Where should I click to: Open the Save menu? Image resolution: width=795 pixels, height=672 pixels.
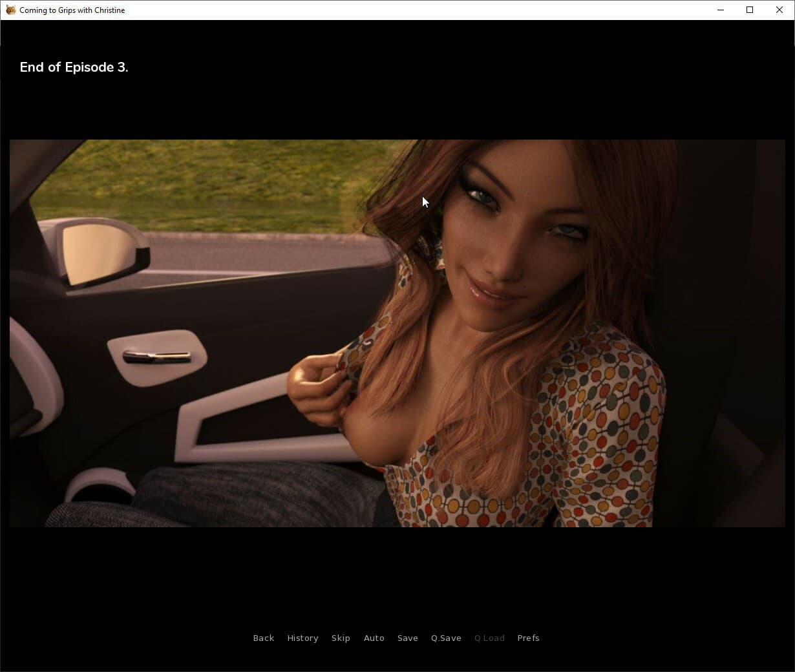coord(407,638)
